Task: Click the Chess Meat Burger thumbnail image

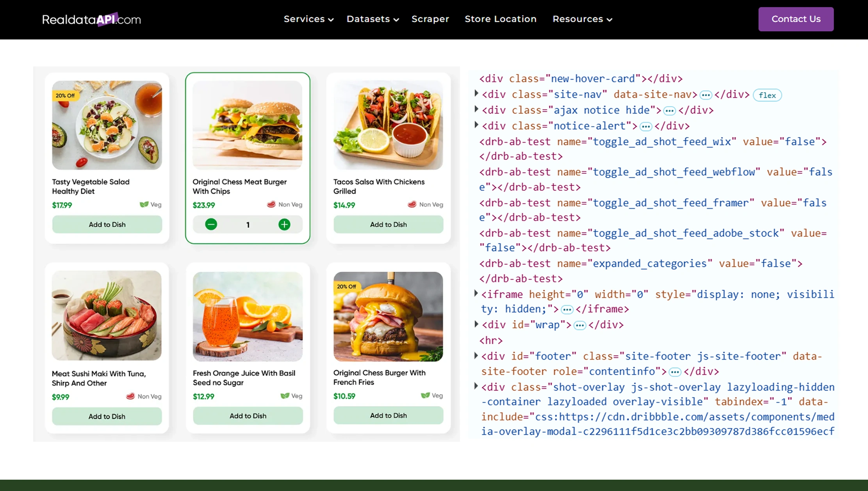Action: pyautogui.click(x=248, y=125)
